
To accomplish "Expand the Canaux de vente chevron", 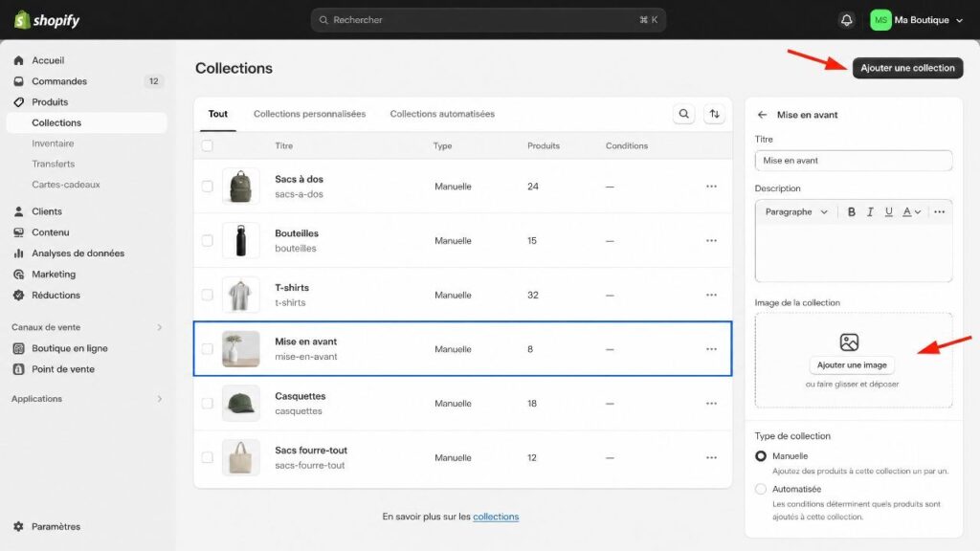I will pos(160,327).
